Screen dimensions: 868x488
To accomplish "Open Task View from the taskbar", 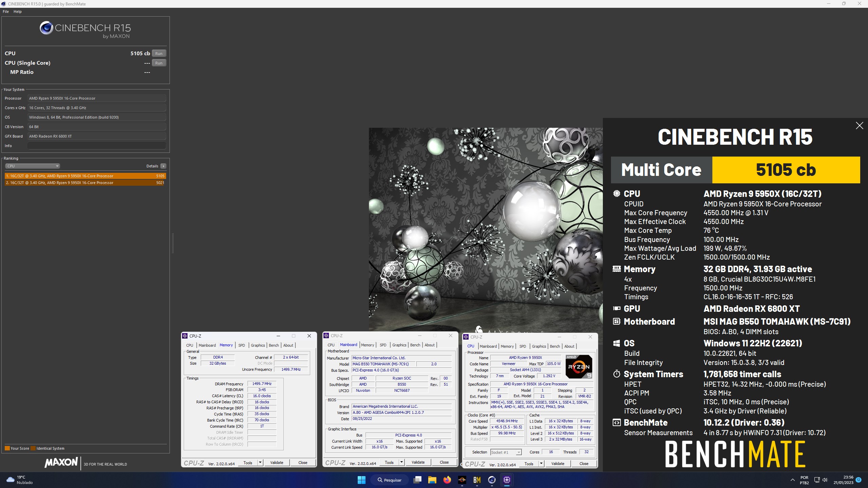I will (417, 480).
